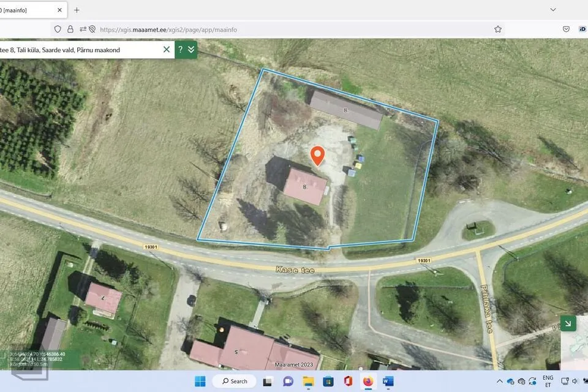Click the URL address field
Viewport: 588px width, 392px height.
point(276,29)
